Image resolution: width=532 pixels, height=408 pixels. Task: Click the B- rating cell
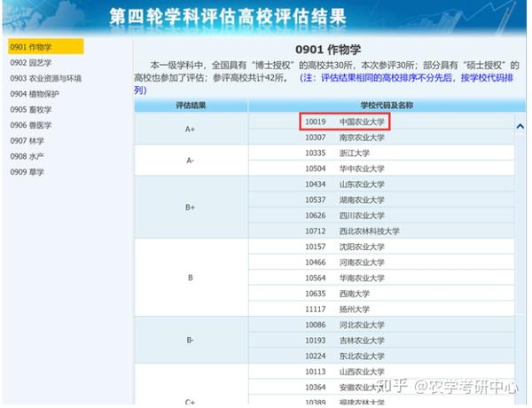pyautogui.click(x=191, y=340)
